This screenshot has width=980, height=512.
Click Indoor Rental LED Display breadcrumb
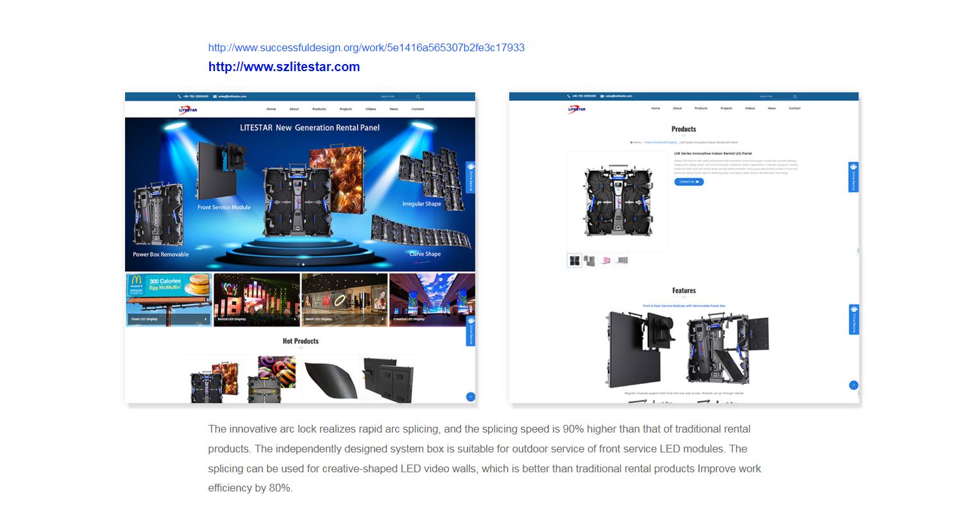coord(660,142)
